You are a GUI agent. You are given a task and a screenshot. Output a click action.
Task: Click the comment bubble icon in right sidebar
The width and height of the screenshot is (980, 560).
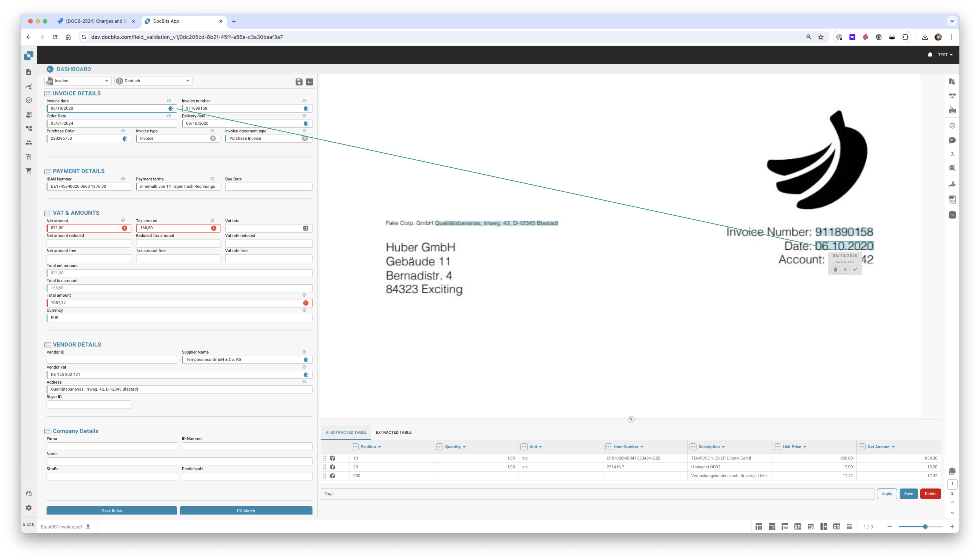pyautogui.click(x=952, y=140)
